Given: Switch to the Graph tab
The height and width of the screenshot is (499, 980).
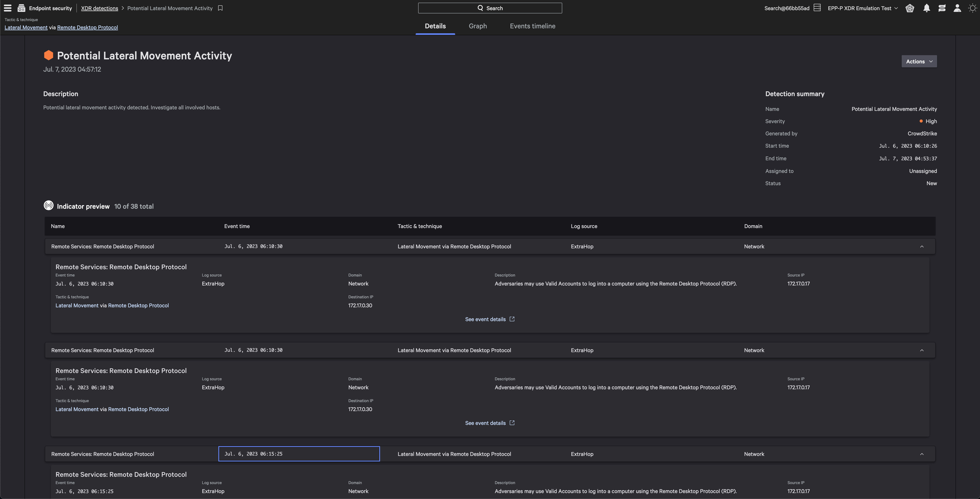Looking at the screenshot, I should pos(477,26).
